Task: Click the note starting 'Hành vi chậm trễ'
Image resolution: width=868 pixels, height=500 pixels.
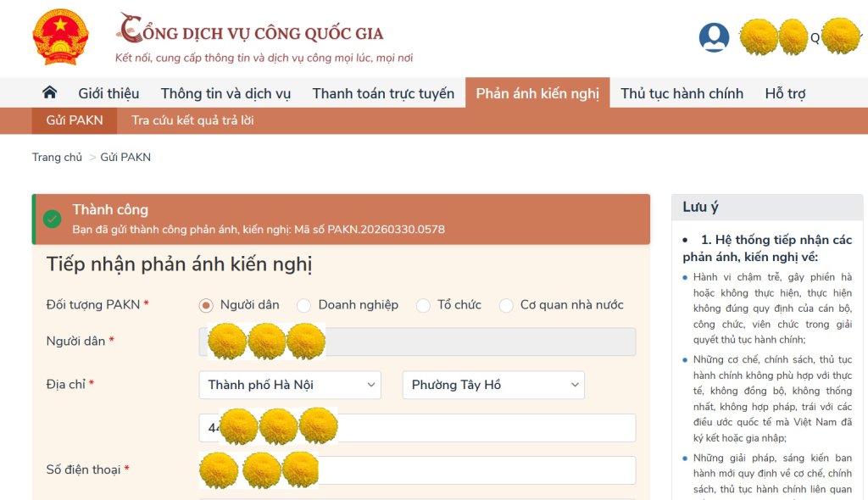Action: point(772,308)
